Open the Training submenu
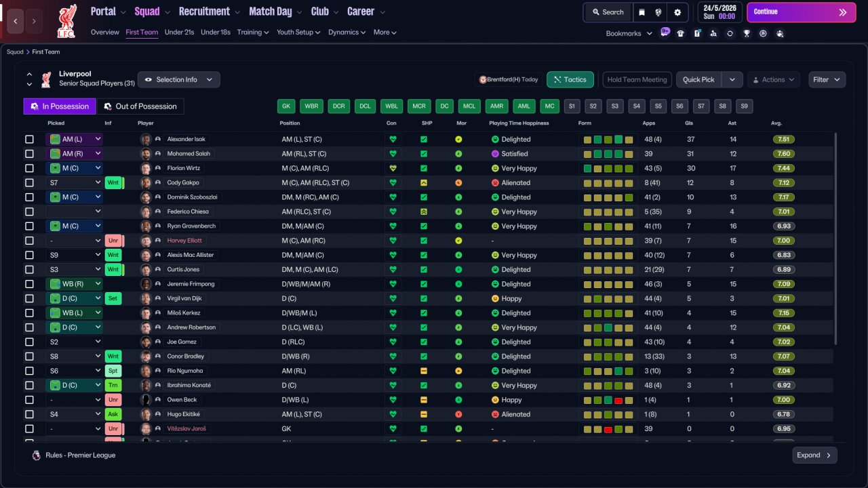868x488 pixels. click(253, 33)
